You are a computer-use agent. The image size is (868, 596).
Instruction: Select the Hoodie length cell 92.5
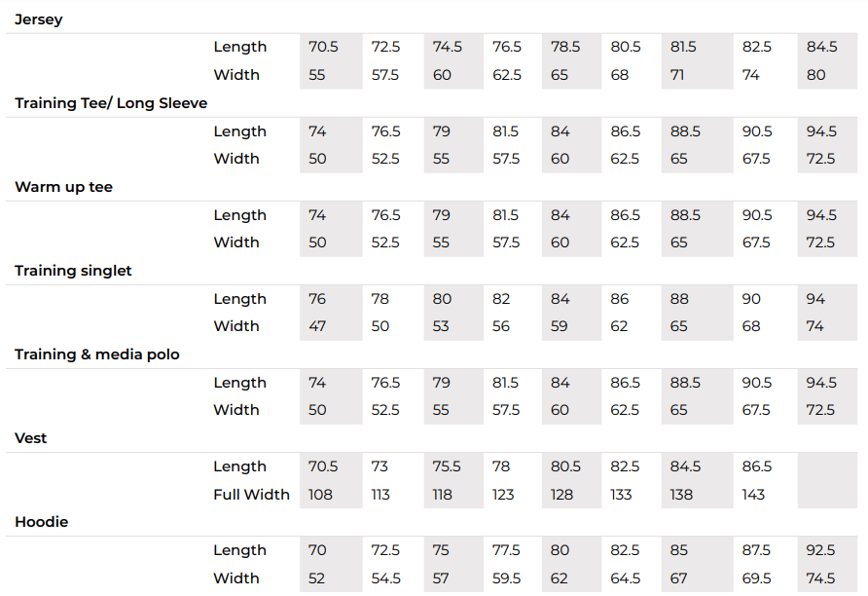821,550
